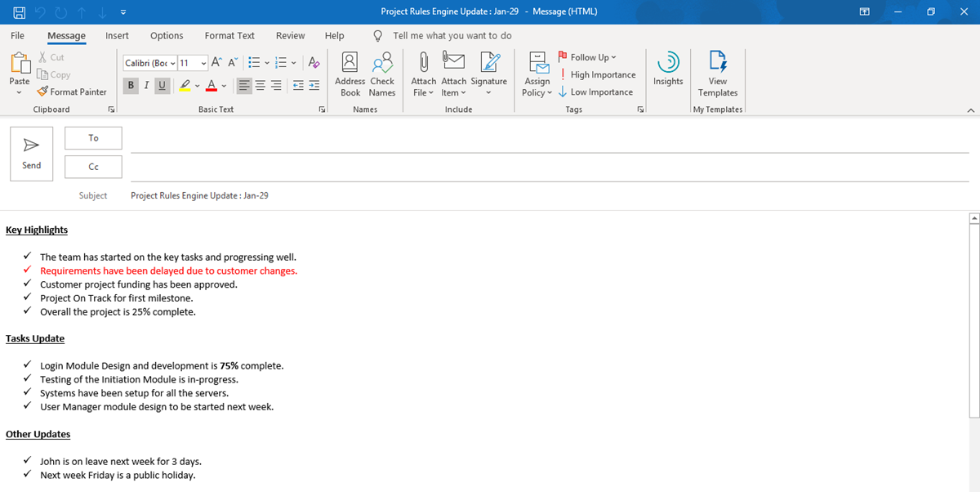Clear all formatting from text

(313, 61)
